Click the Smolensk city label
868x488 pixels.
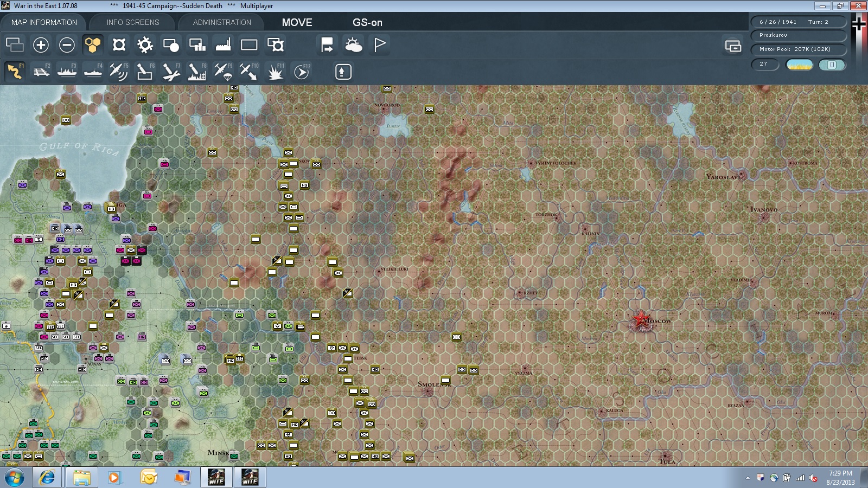434,384
